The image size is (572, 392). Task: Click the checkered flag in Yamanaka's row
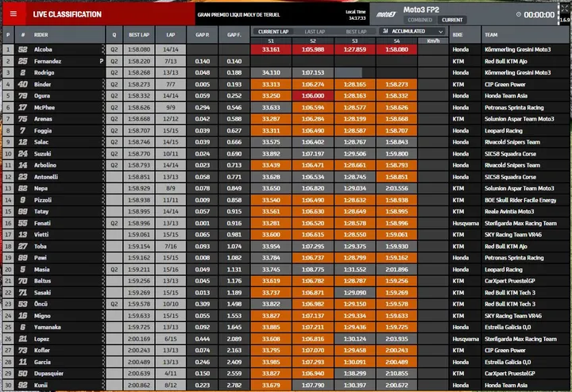coord(103,327)
